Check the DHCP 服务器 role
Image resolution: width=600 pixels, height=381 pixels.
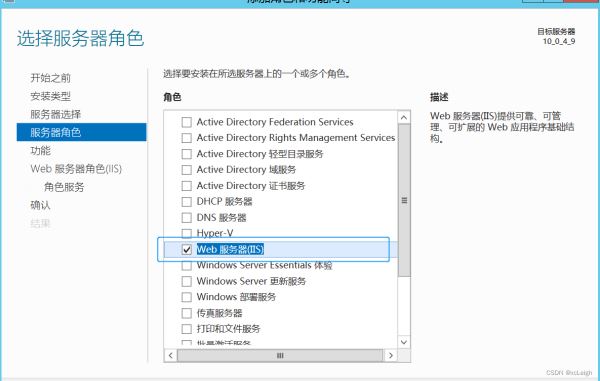point(186,202)
